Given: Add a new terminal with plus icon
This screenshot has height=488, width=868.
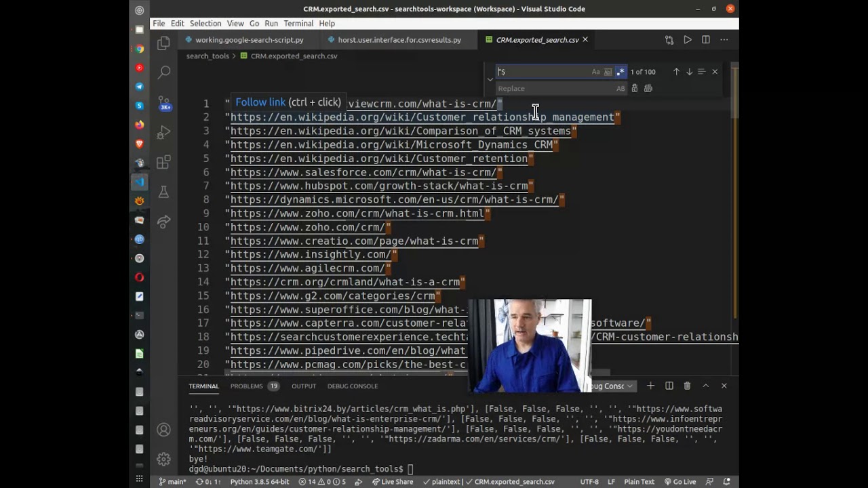Looking at the screenshot, I should (650, 386).
